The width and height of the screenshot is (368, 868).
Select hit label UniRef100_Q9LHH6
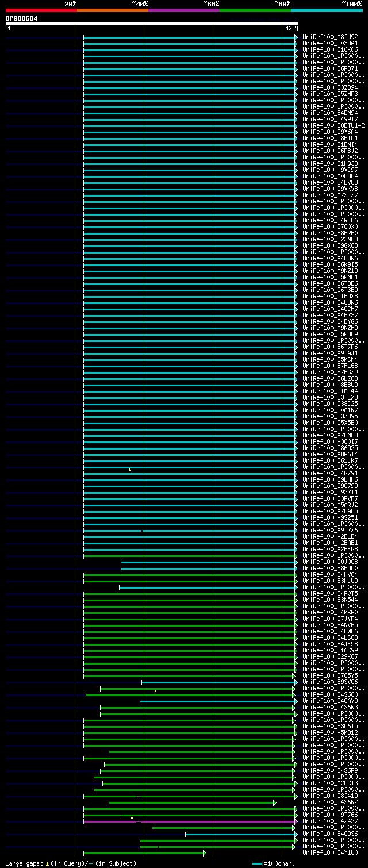[330, 480]
